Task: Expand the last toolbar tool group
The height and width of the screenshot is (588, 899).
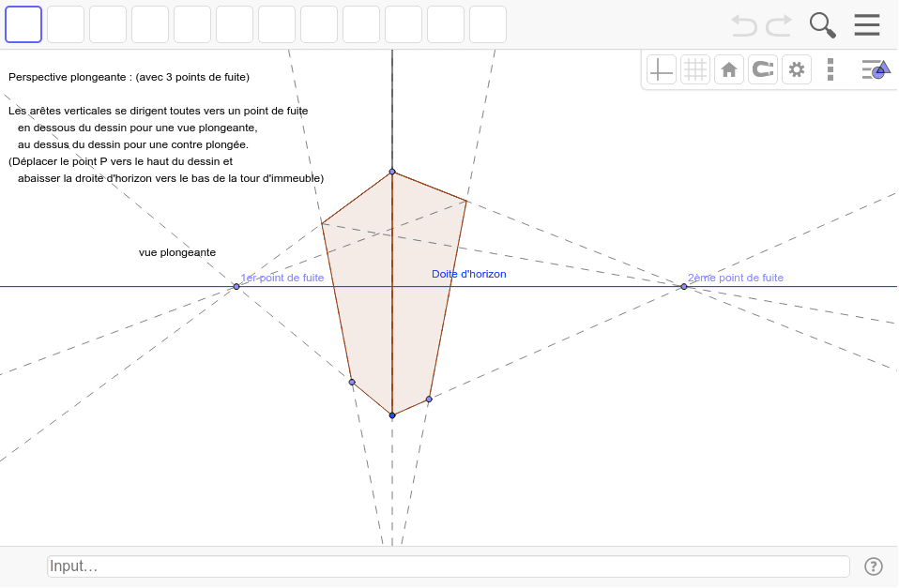Action: (487, 23)
